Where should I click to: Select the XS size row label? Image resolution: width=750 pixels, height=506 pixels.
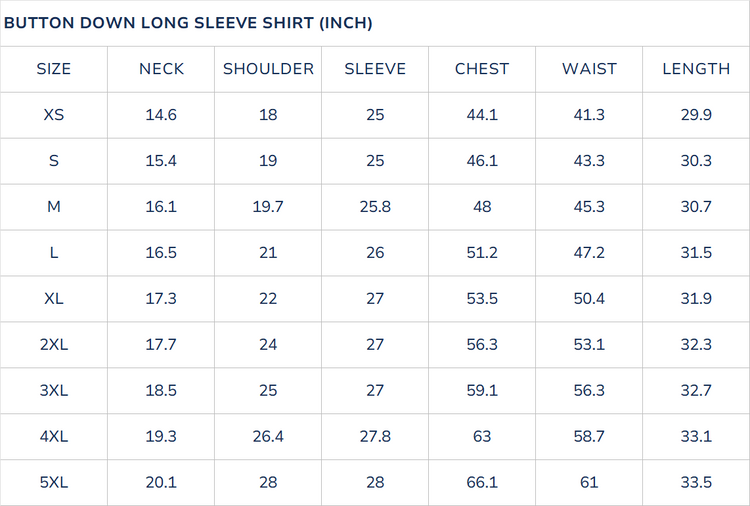click(x=54, y=115)
